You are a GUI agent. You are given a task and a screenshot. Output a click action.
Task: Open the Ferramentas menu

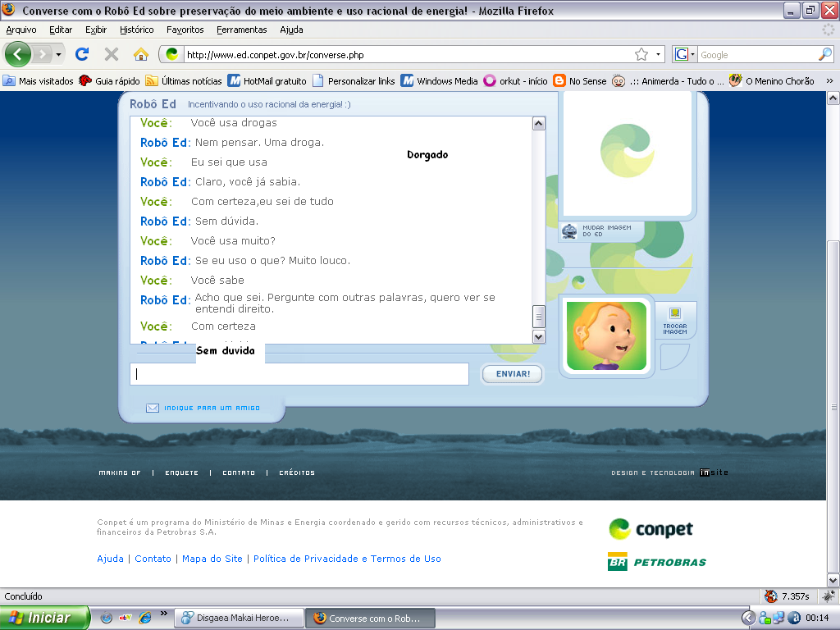point(242,30)
